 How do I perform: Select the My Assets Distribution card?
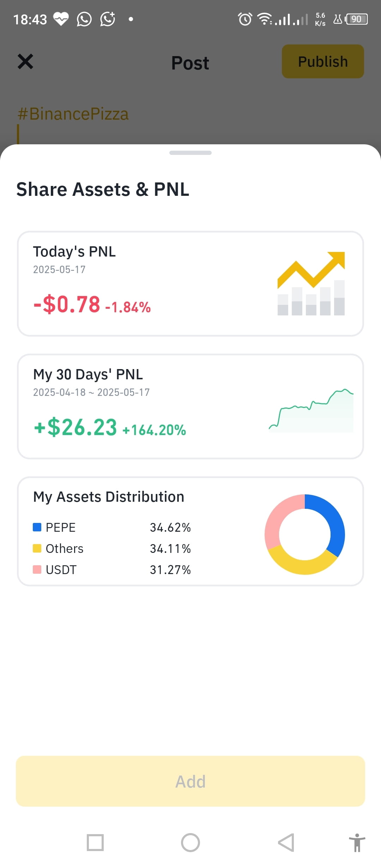click(190, 531)
